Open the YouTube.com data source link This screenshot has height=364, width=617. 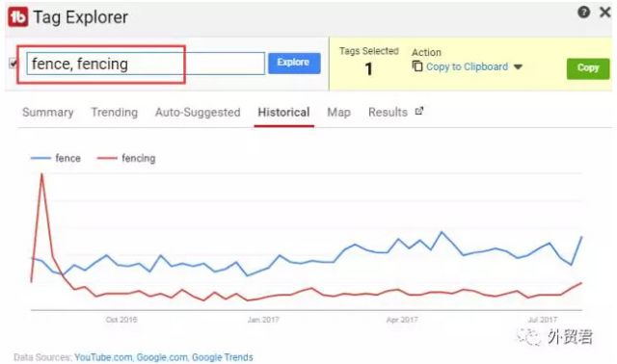click(x=103, y=357)
